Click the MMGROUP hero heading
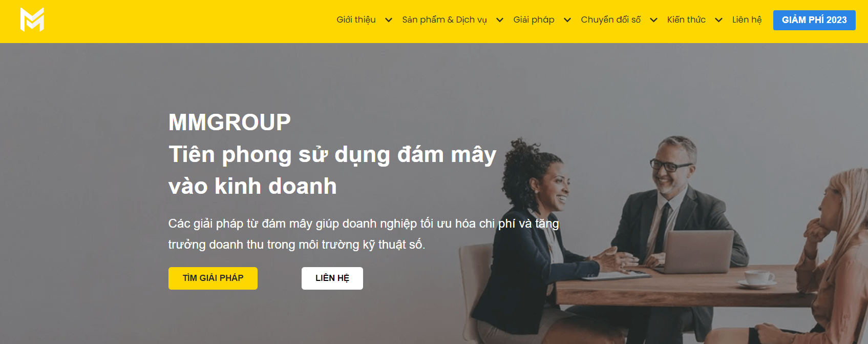Viewport: 868px width, 344px height. [x=229, y=123]
